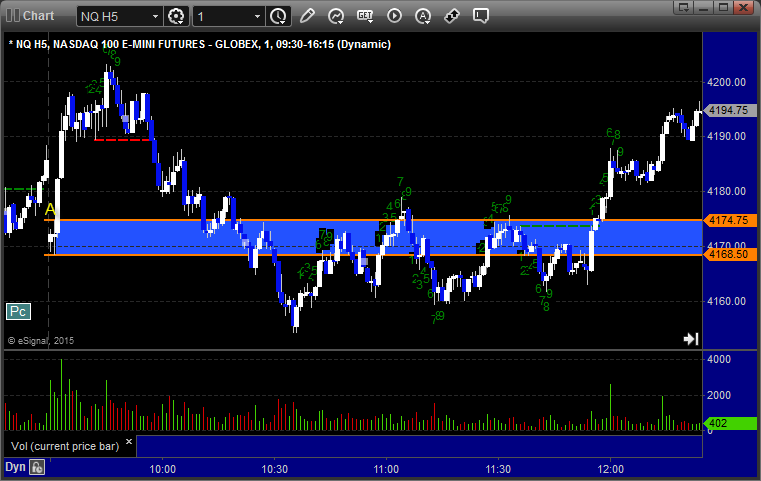
Task: Open the symbol settings gear menu
Action: [176, 17]
